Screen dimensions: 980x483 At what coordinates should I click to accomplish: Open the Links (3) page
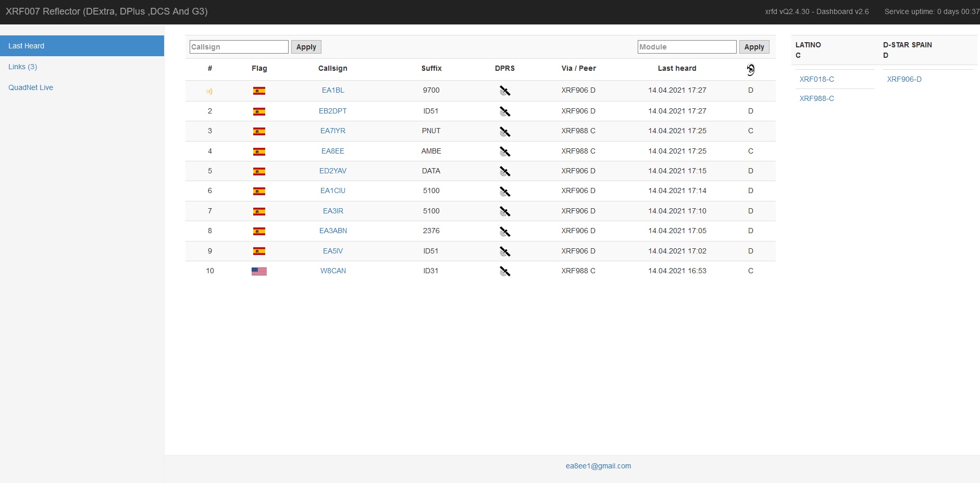point(22,67)
